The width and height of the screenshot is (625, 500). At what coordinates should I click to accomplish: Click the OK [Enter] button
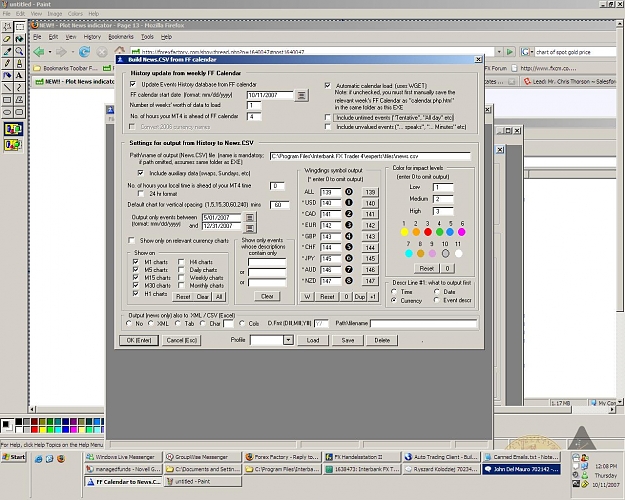click(139, 340)
